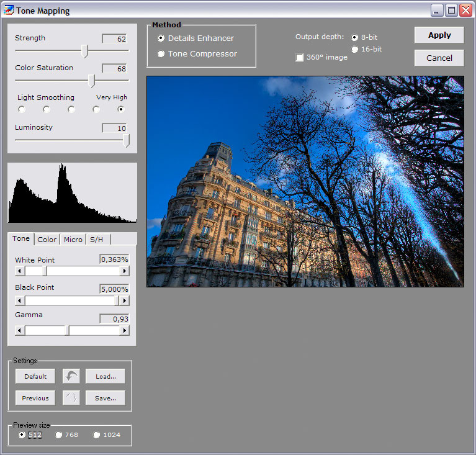Click the Color Saturation slider handle
This screenshot has height=455, width=476.
point(91,81)
